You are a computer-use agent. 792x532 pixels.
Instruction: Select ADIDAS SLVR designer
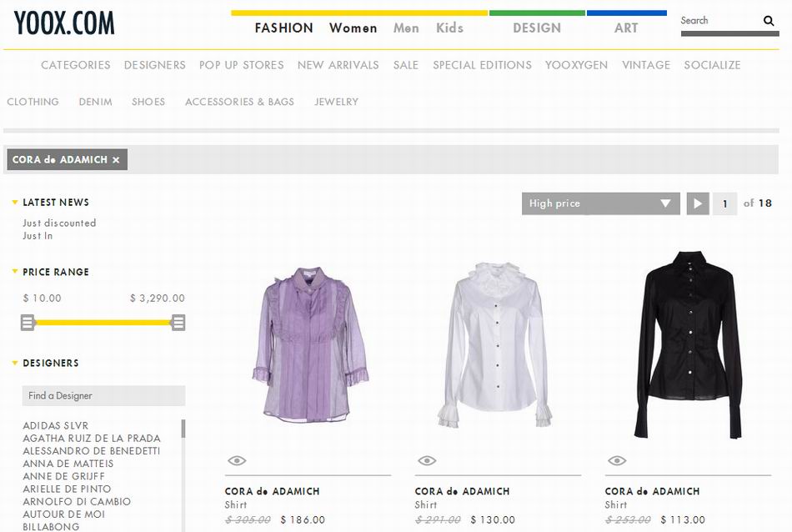[56, 425]
